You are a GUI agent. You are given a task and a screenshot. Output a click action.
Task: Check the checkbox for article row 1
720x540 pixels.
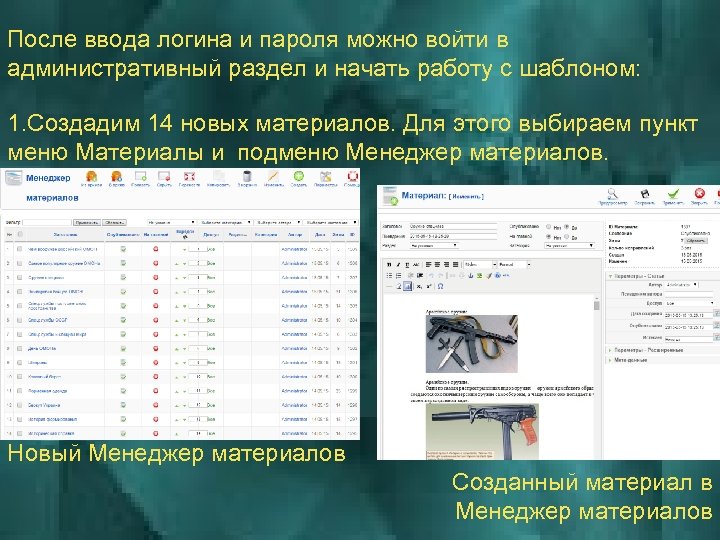coord(19,249)
